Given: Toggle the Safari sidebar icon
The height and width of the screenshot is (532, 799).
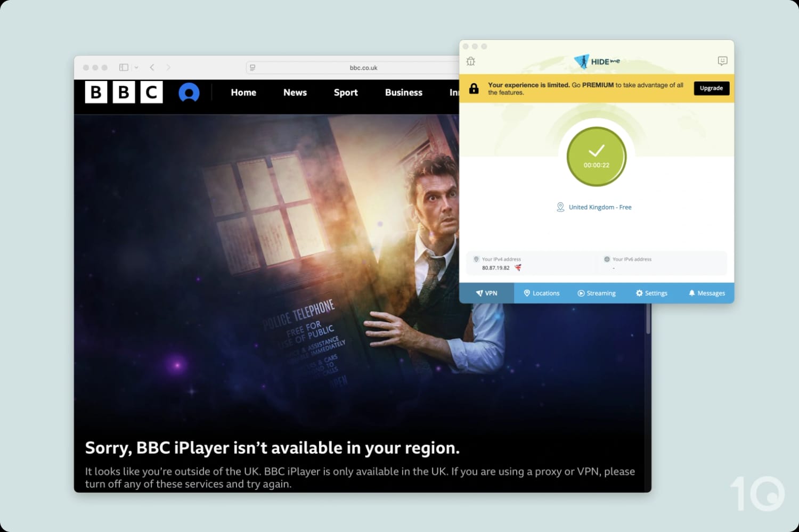Looking at the screenshot, I should (123, 67).
